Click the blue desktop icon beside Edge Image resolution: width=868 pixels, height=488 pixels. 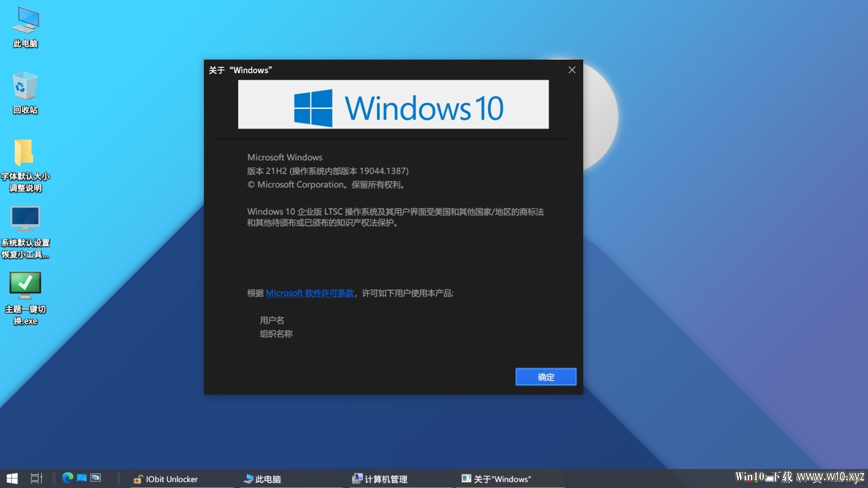(82, 478)
